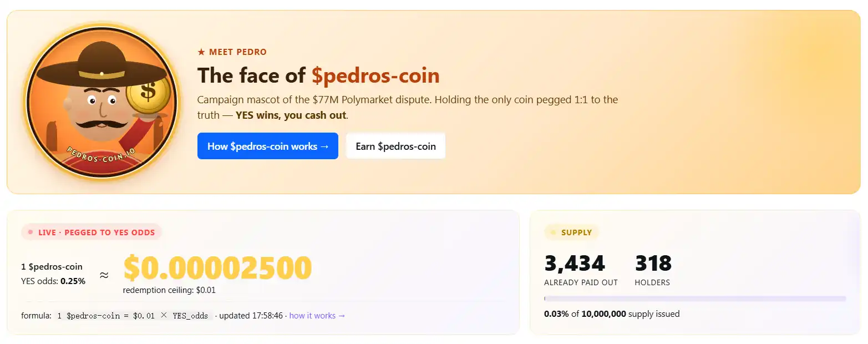The image size is (868, 344).
Task: Click the large $0.00002500 price value
Action: pyautogui.click(x=217, y=268)
